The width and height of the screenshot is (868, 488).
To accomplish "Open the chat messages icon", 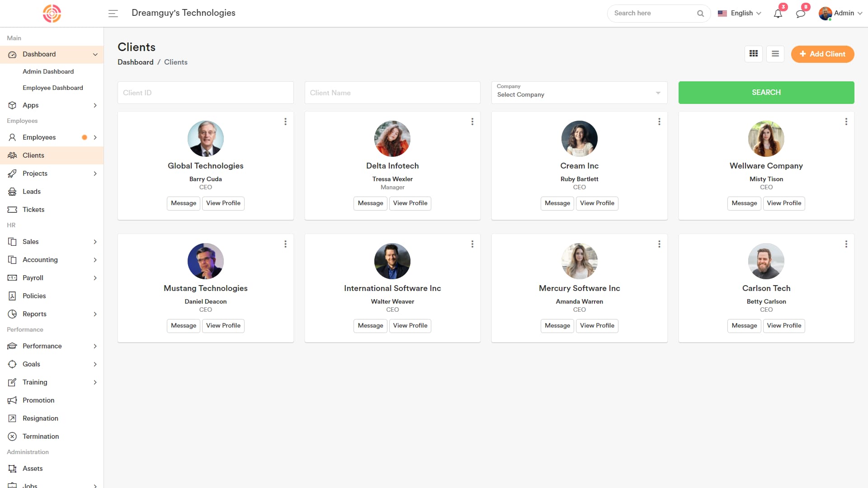I will [x=801, y=14].
